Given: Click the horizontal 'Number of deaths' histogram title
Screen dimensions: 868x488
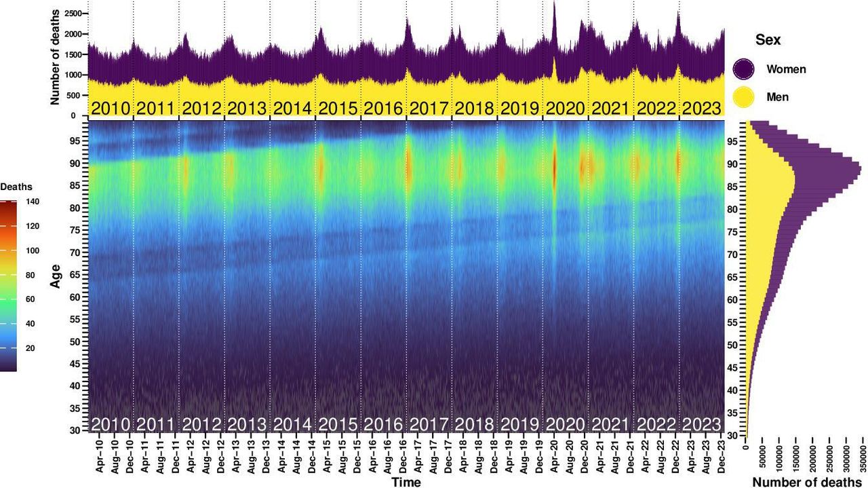Looking at the screenshot, I should click(807, 482).
